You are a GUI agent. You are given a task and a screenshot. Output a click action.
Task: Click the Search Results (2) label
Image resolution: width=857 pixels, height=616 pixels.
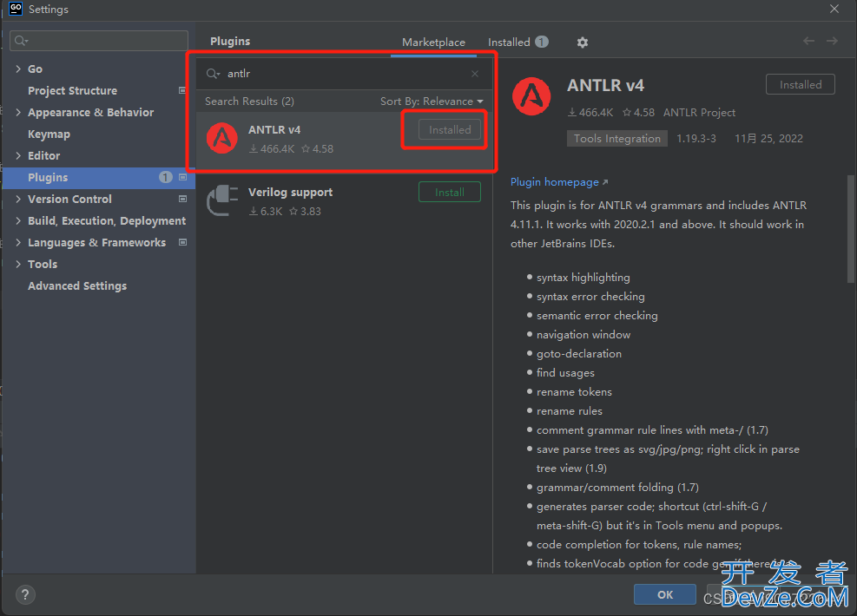[x=250, y=102]
